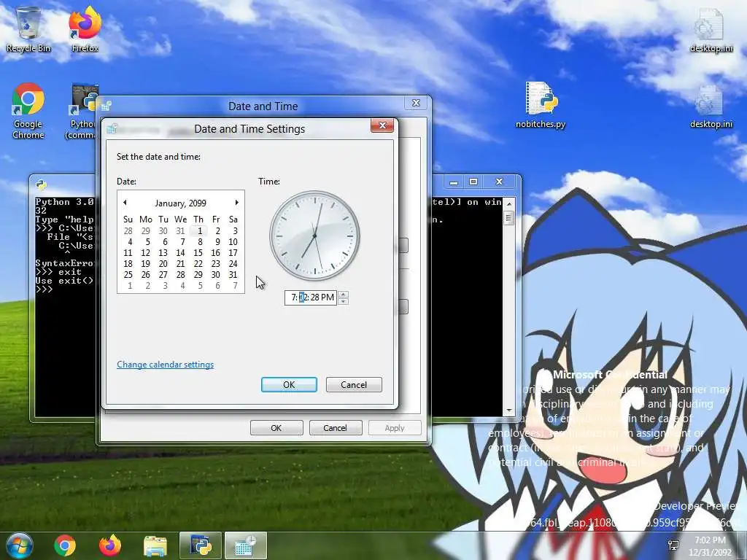Select January 15 in the calendar
The width and height of the screenshot is (747, 560).
(x=198, y=253)
